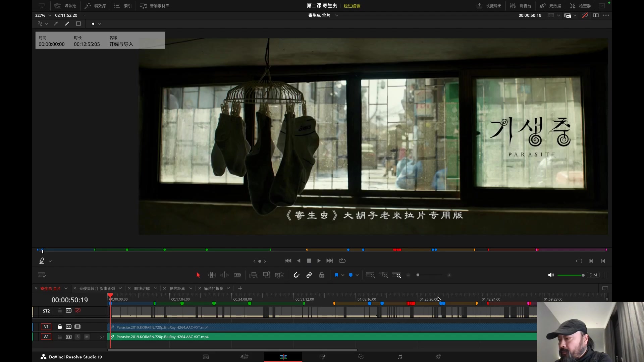Image resolution: width=644 pixels, height=362 pixels.
Task: Select the blade edit mode tool
Action: (237, 275)
